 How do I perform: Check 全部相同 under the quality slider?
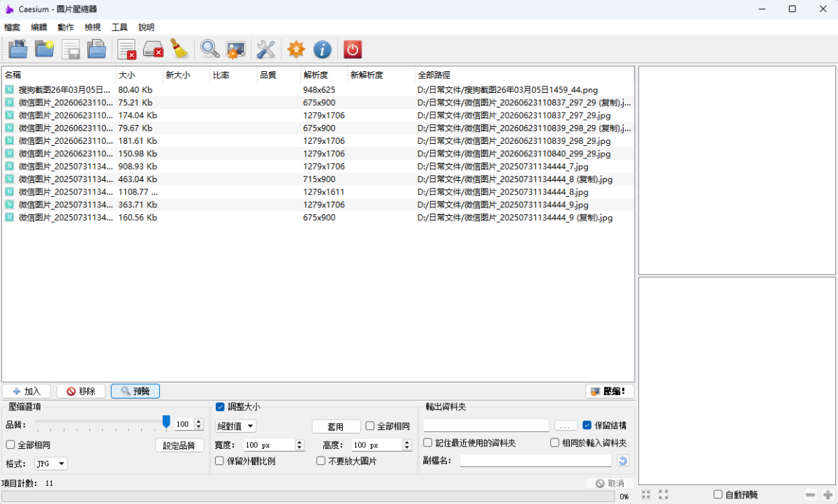pyautogui.click(x=10, y=445)
